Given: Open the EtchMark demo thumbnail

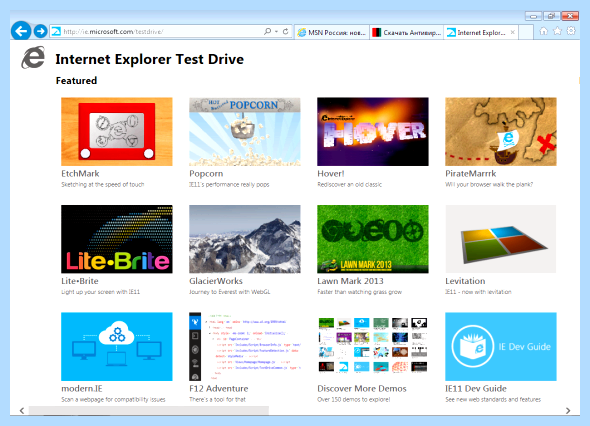Looking at the screenshot, I should click(117, 132).
